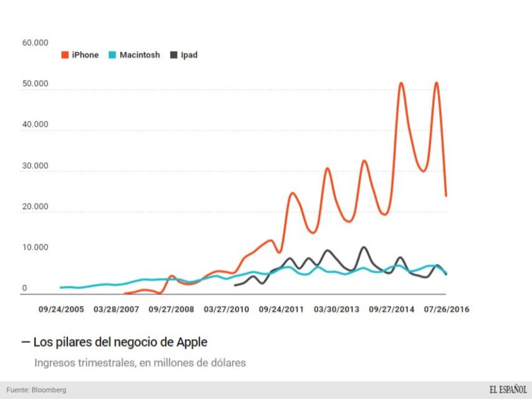Select the 03/28/2007 date on the x-axis

pos(116,309)
